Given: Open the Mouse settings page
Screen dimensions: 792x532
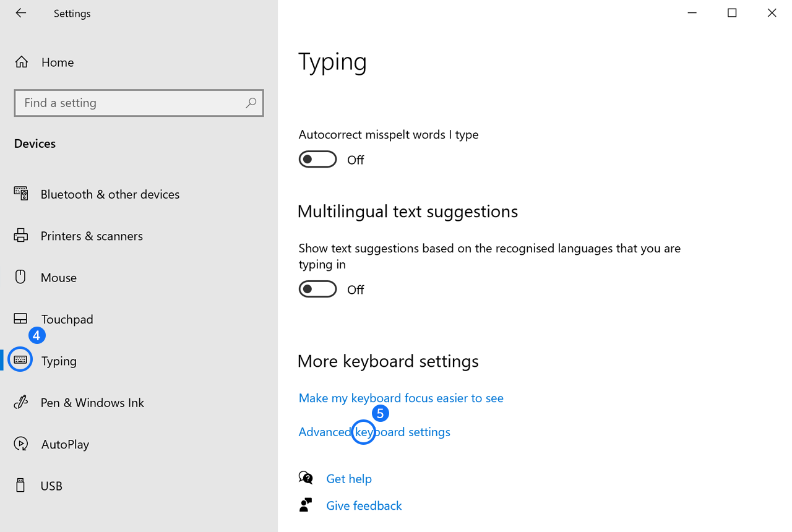Looking at the screenshot, I should click(59, 278).
